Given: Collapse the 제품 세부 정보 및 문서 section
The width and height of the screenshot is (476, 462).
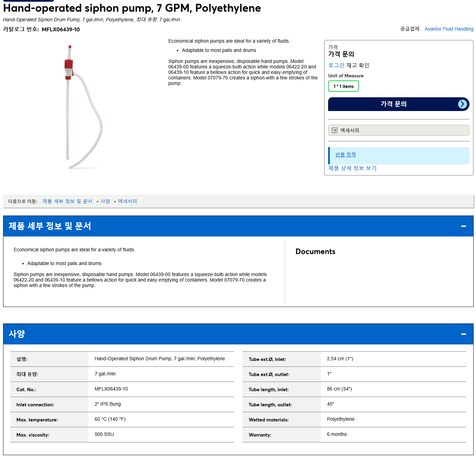Looking at the screenshot, I should (463, 226).
